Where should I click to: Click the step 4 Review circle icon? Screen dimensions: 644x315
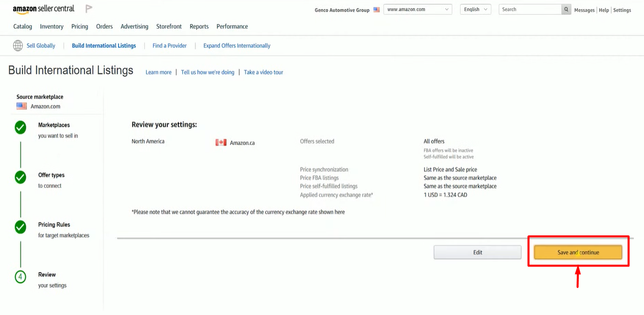tap(20, 277)
